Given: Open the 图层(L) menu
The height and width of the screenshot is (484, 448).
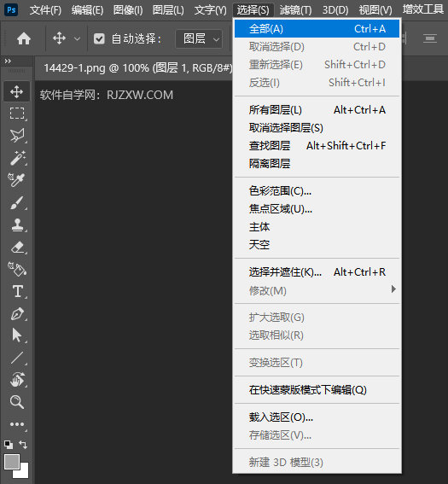Looking at the screenshot, I should (168, 10).
